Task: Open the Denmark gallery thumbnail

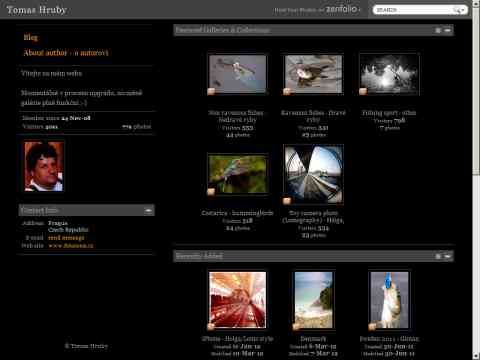Action: tap(313, 300)
